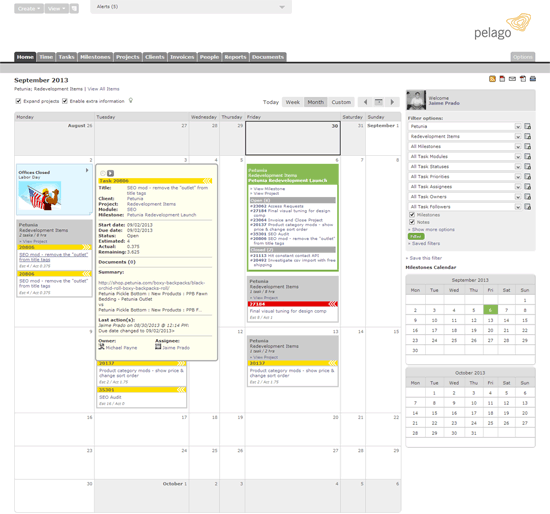Click the calendar export icon beside RSS

point(502,79)
